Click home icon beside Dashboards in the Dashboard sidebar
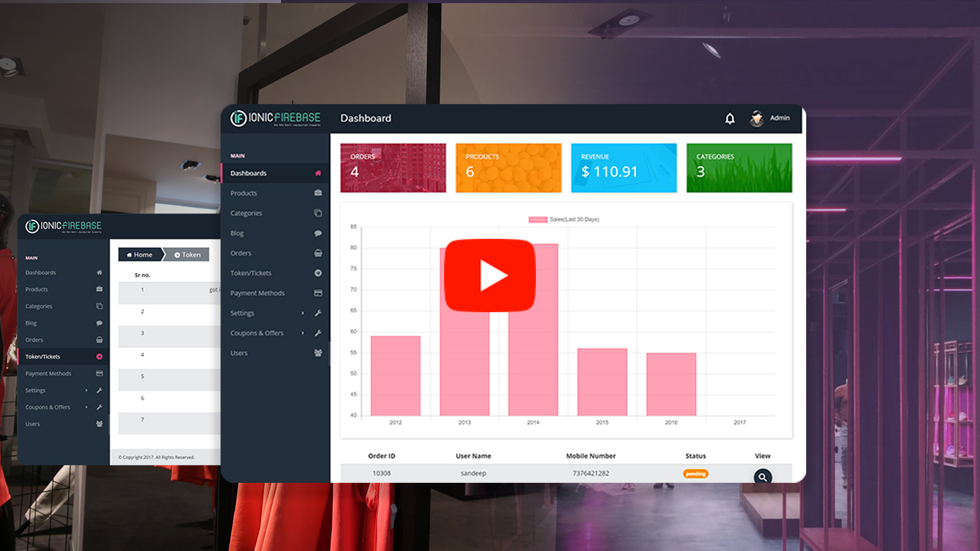 (318, 173)
